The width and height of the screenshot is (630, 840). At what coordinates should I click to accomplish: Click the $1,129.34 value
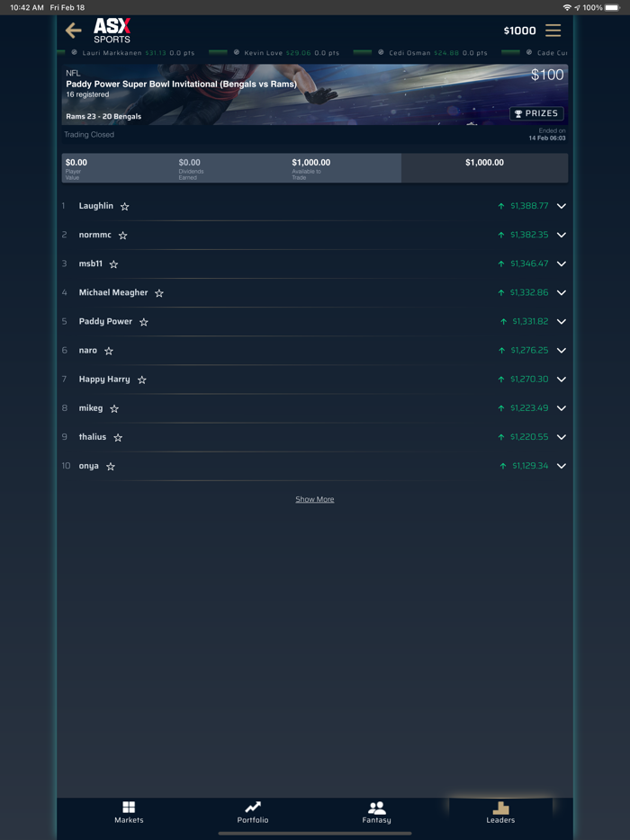(x=530, y=466)
